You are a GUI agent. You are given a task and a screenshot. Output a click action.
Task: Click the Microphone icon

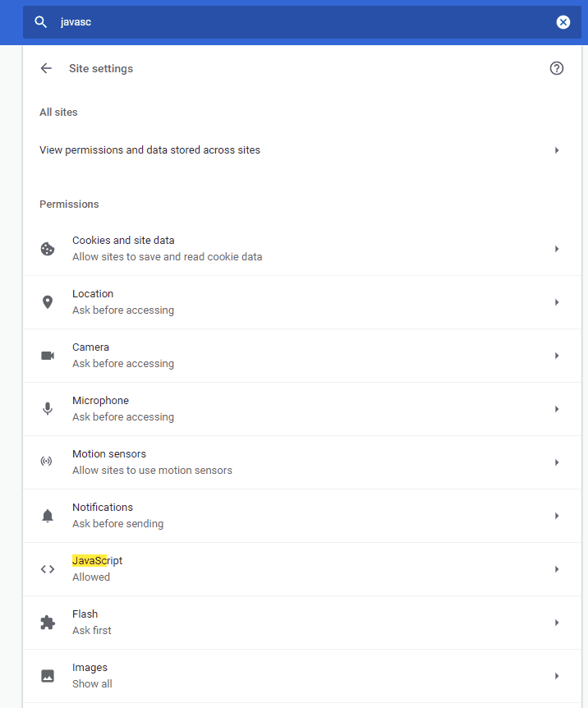point(48,409)
